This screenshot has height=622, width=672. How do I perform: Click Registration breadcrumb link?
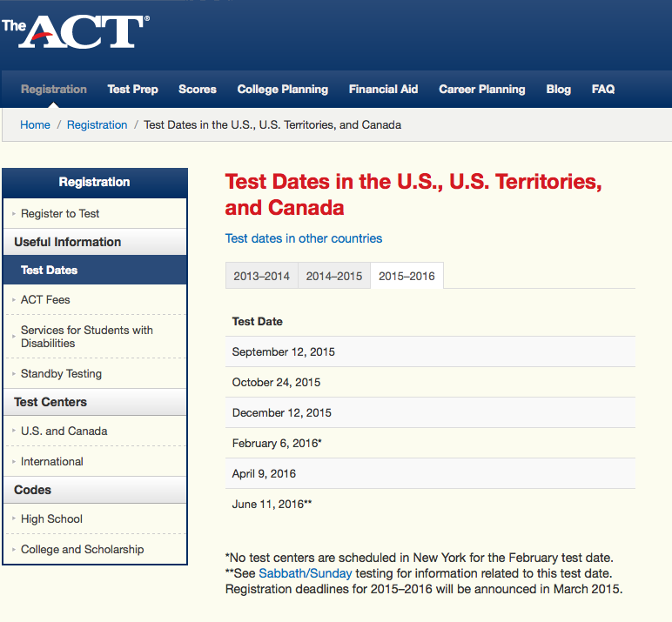pos(97,124)
